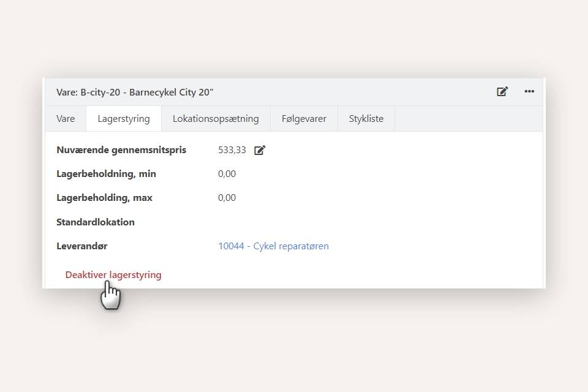Image resolution: width=588 pixels, height=392 pixels.
Task: Select the active Lagerstyring tab
Action: 123,118
